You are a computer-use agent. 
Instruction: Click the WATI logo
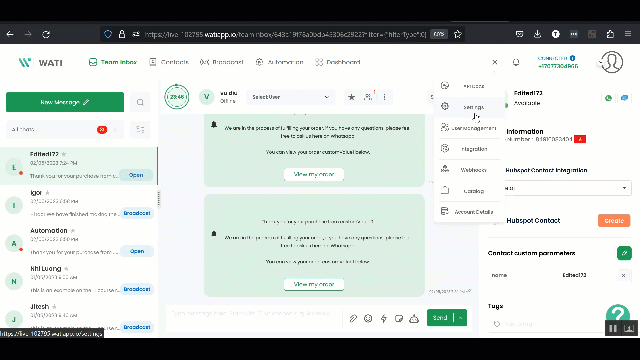click(x=40, y=62)
